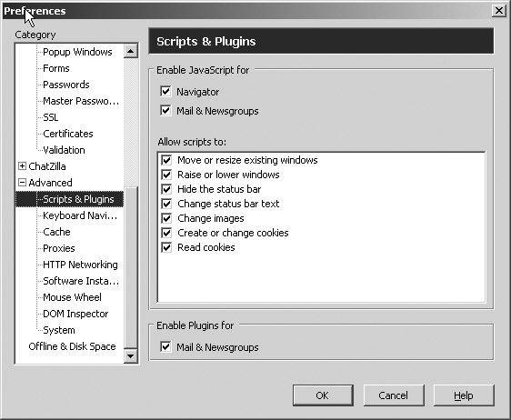This screenshot has height=420, width=511.
Task: Toggle Change status bar text checkbox
Action: (x=166, y=204)
